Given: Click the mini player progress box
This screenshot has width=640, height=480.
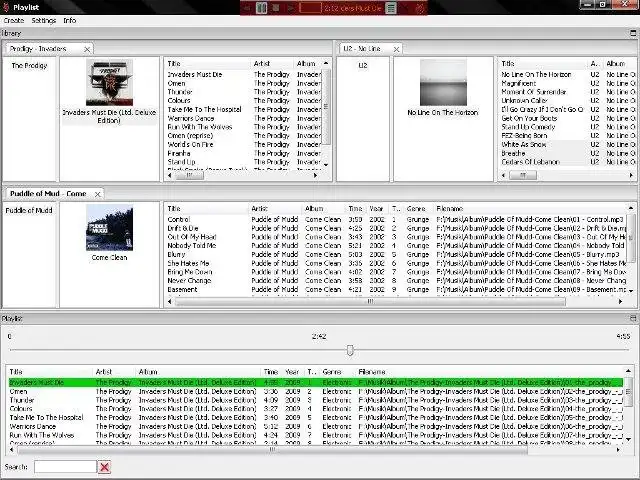Looking at the screenshot, I should pyautogui.click(x=311, y=8).
